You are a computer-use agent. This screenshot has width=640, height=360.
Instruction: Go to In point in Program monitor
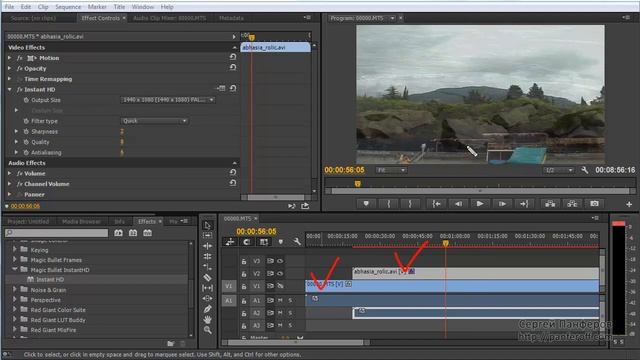(436, 203)
